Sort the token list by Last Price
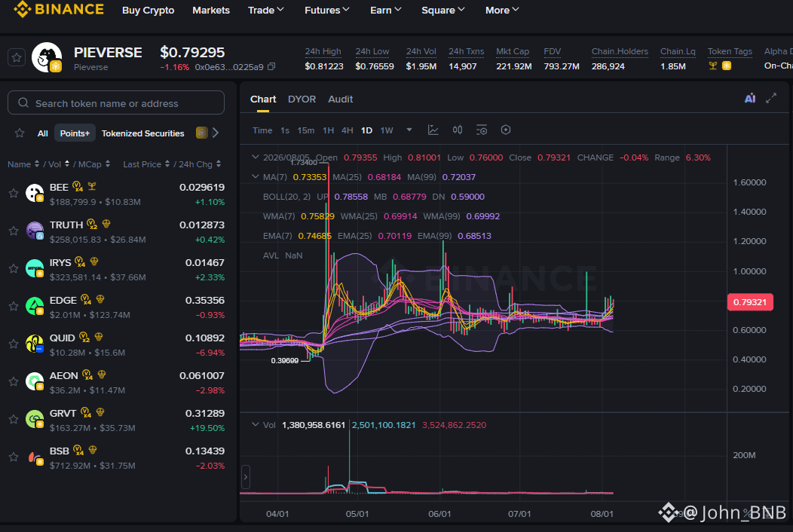 (x=147, y=164)
